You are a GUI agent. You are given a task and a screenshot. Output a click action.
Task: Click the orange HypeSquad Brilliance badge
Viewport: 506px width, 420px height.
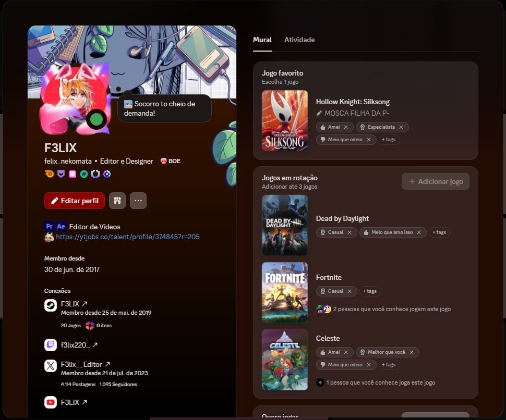(x=50, y=174)
